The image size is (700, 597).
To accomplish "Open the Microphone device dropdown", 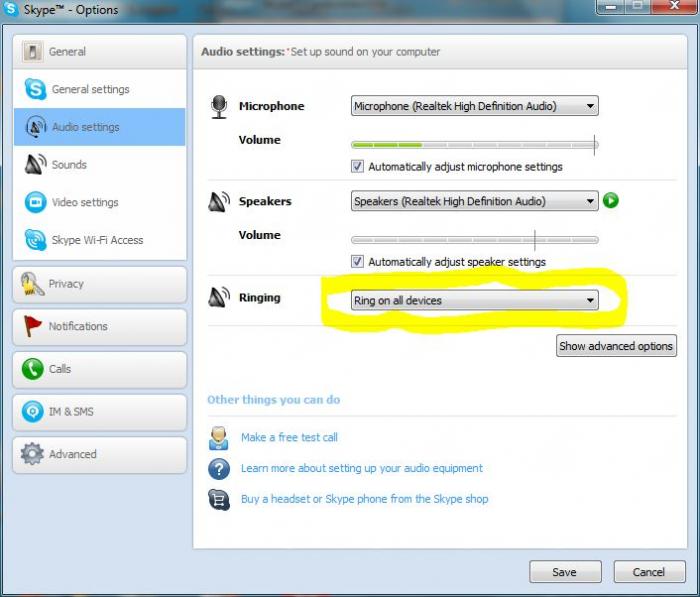I will [x=475, y=106].
